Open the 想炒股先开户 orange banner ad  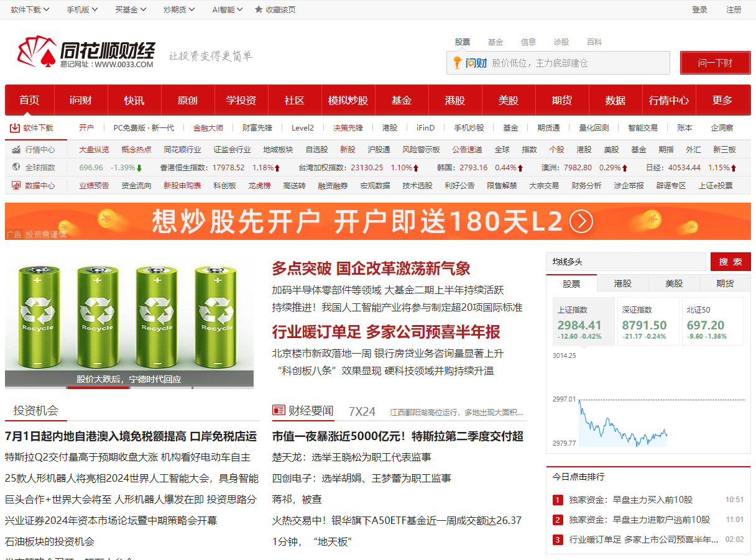378,221
